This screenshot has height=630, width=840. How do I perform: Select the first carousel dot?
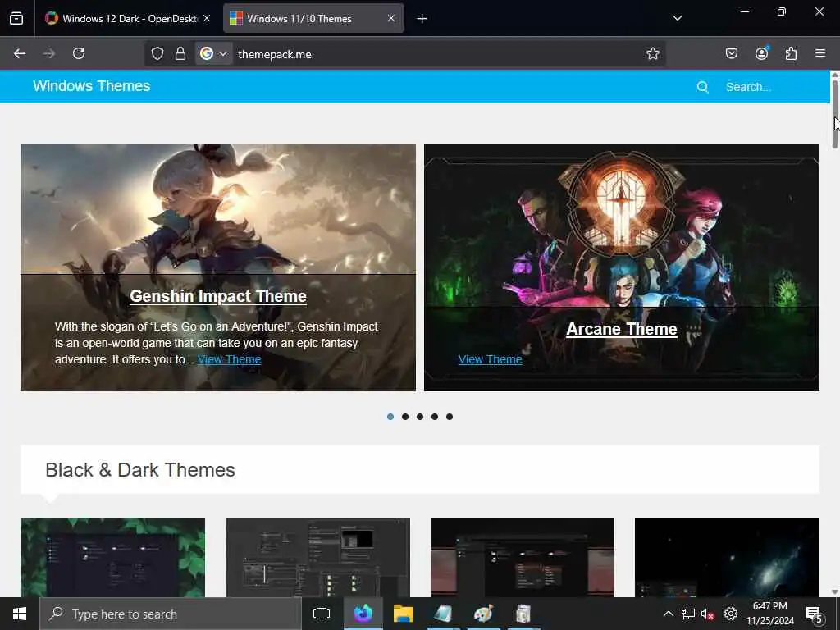[390, 417]
